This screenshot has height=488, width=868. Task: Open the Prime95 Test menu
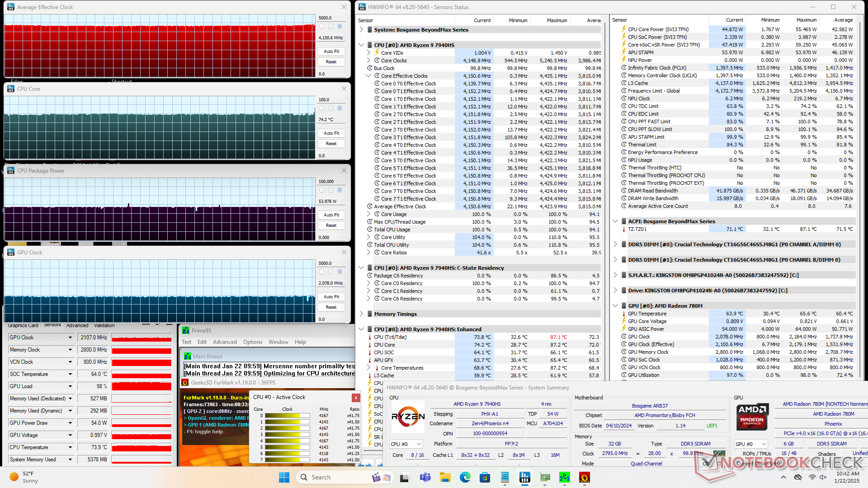(186, 342)
